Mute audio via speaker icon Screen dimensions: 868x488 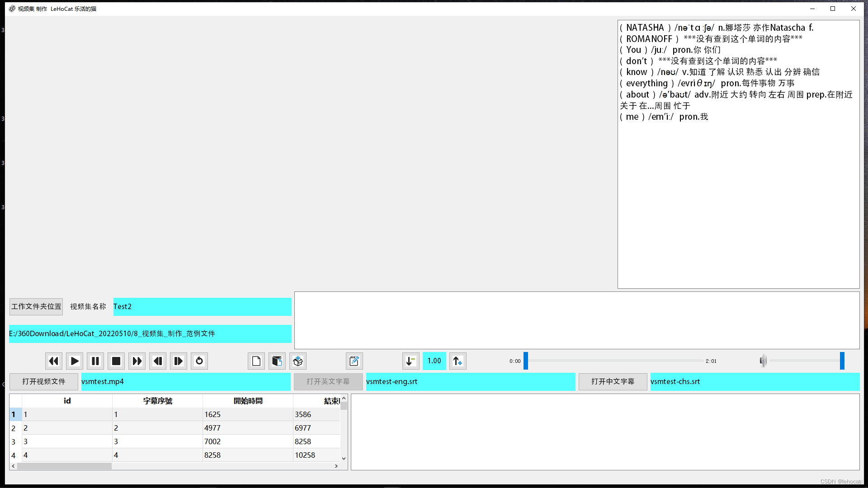click(763, 361)
